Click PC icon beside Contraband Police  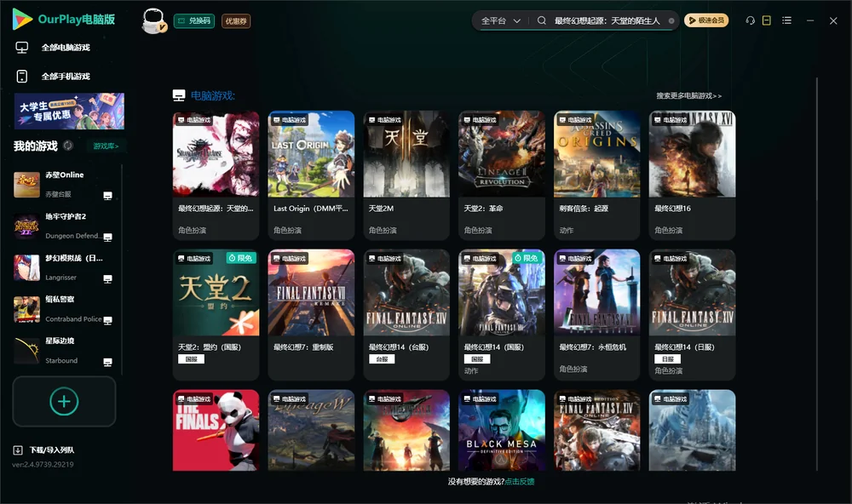tap(107, 320)
